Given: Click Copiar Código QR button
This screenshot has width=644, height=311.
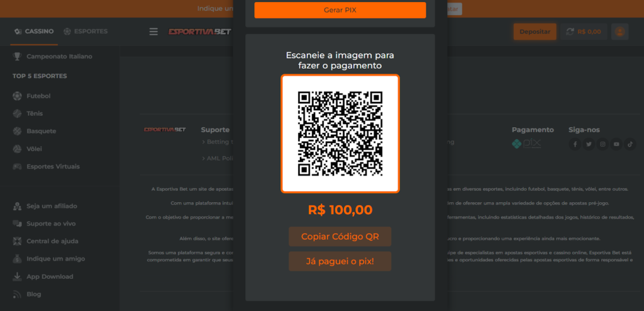Looking at the screenshot, I should tap(340, 237).
